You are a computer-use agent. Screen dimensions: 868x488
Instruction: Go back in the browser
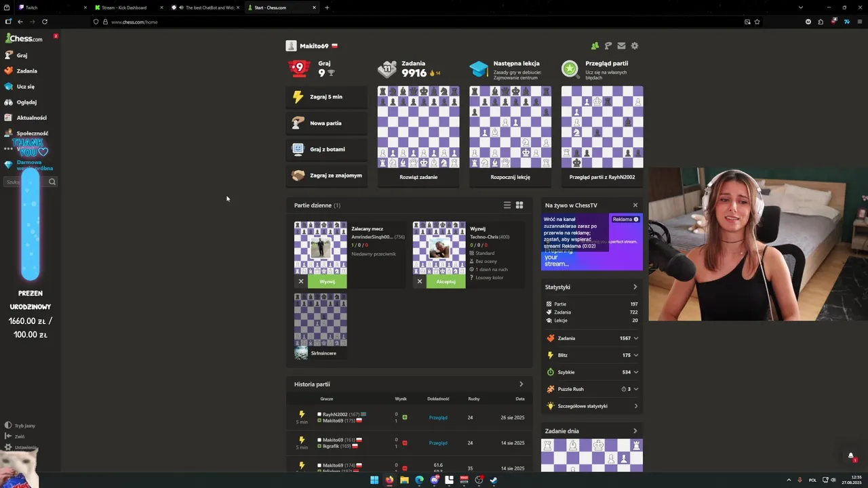coord(20,22)
